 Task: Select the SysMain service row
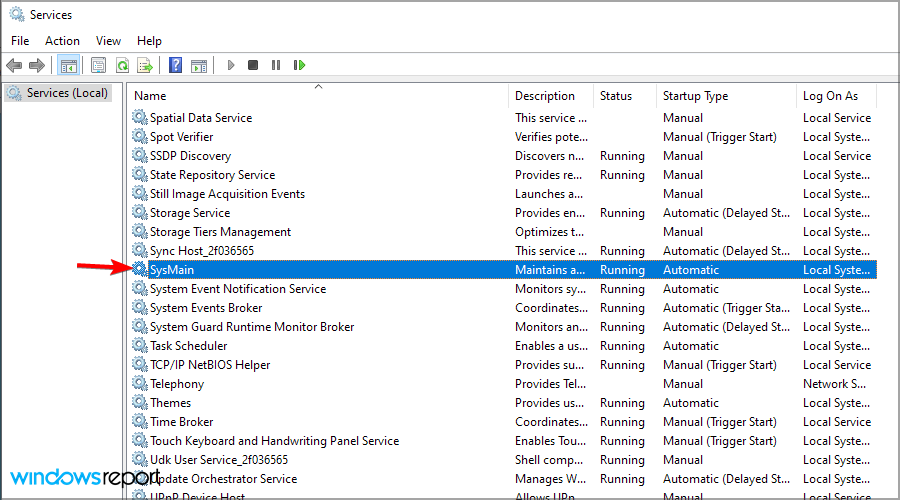coord(173,270)
